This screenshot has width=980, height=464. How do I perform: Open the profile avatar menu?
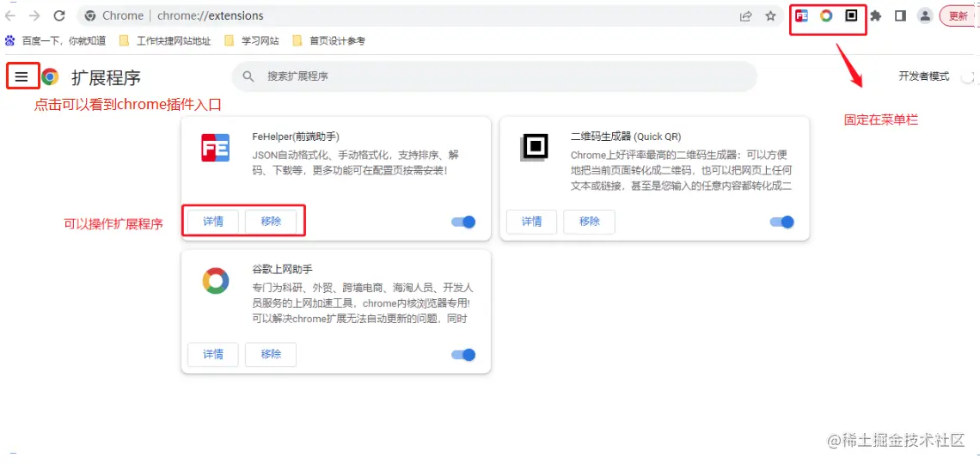(x=925, y=16)
